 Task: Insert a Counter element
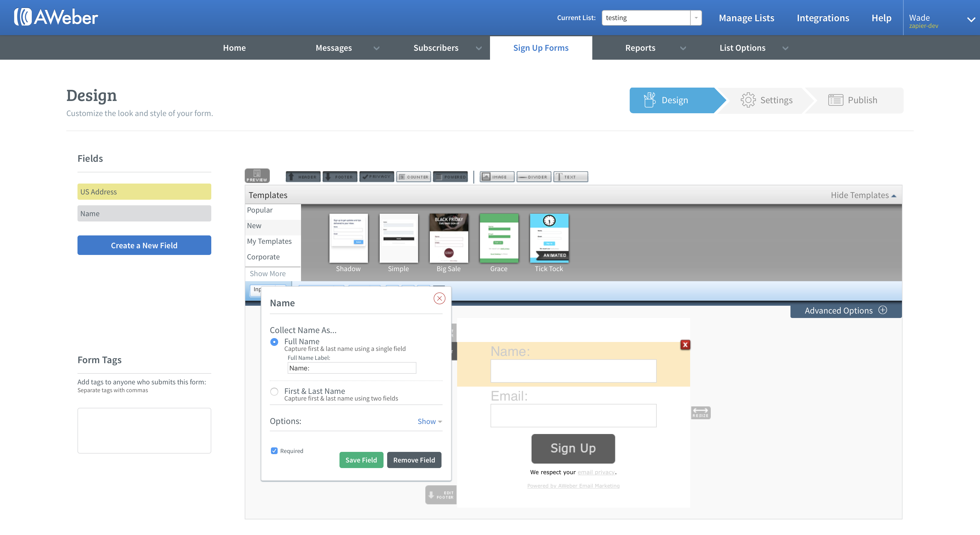pos(413,177)
